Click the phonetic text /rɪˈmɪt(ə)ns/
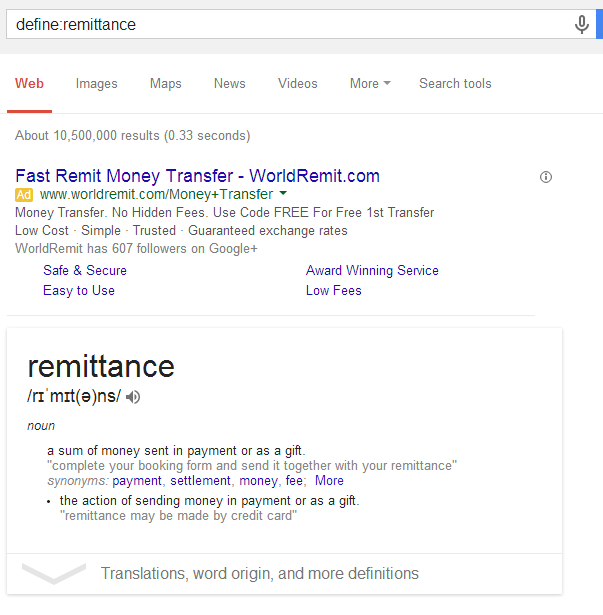The image size is (603, 615). (x=74, y=396)
